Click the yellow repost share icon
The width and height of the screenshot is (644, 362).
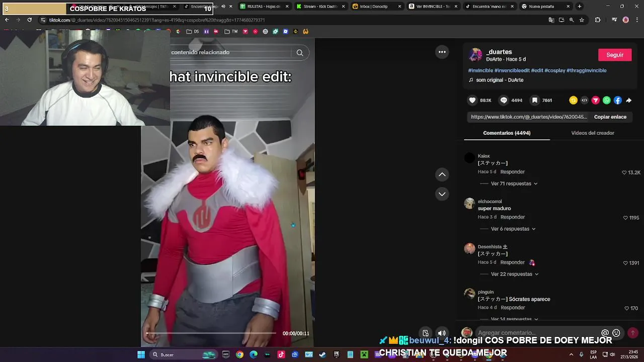click(x=573, y=100)
